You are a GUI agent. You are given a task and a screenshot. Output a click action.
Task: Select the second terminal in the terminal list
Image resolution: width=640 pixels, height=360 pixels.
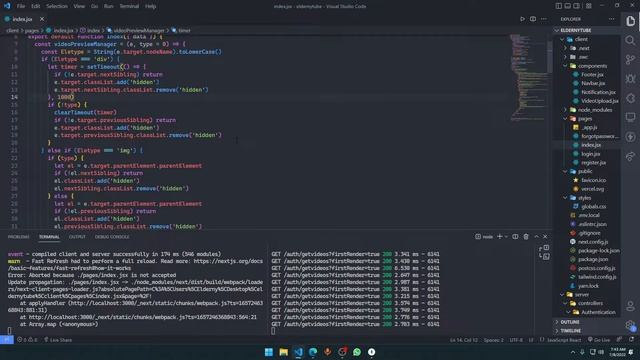coord(543,256)
